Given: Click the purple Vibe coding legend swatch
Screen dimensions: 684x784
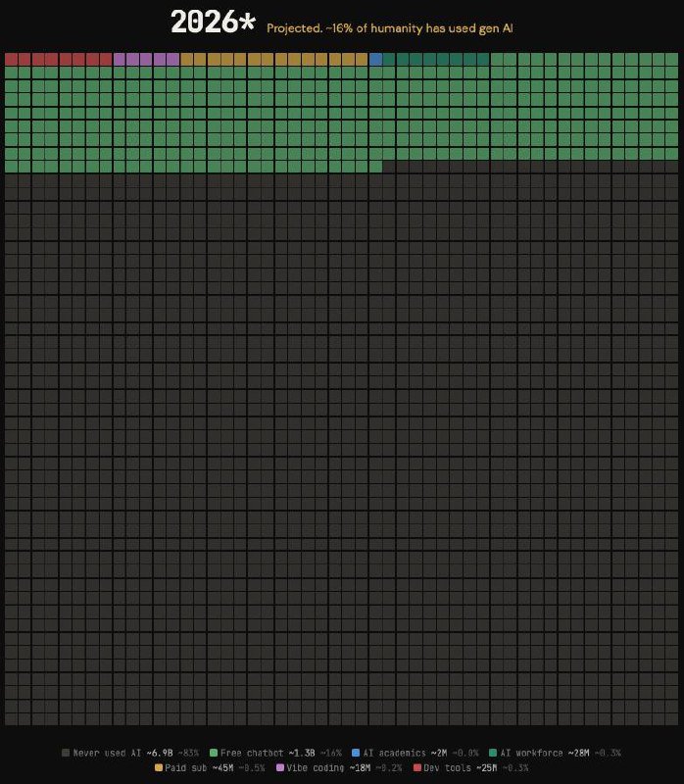Looking at the screenshot, I should coord(280,767).
